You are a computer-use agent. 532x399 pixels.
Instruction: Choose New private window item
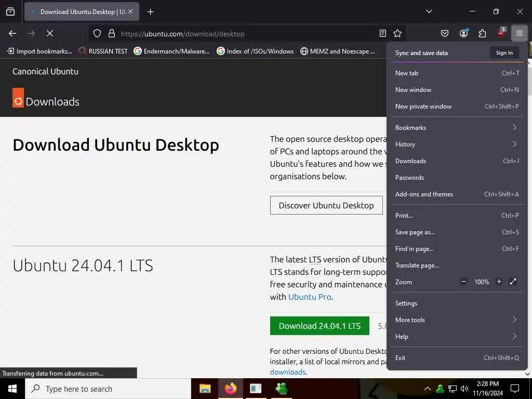pos(457,106)
